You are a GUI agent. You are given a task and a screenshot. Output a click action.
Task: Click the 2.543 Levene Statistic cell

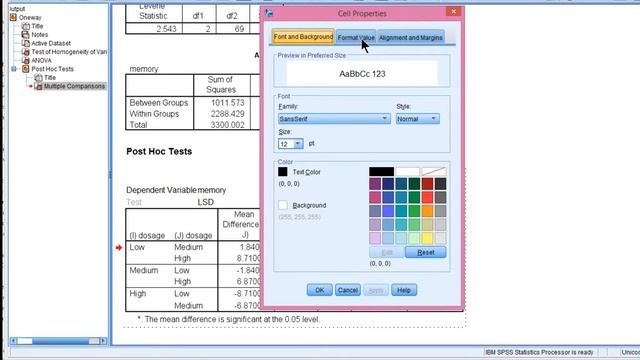click(166, 29)
